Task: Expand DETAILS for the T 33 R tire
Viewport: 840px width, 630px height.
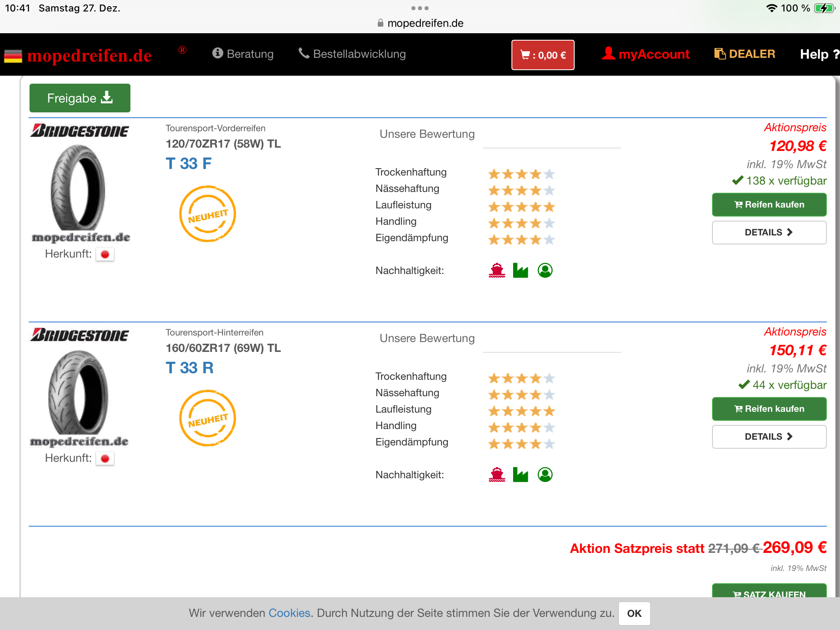Action: click(769, 437)
